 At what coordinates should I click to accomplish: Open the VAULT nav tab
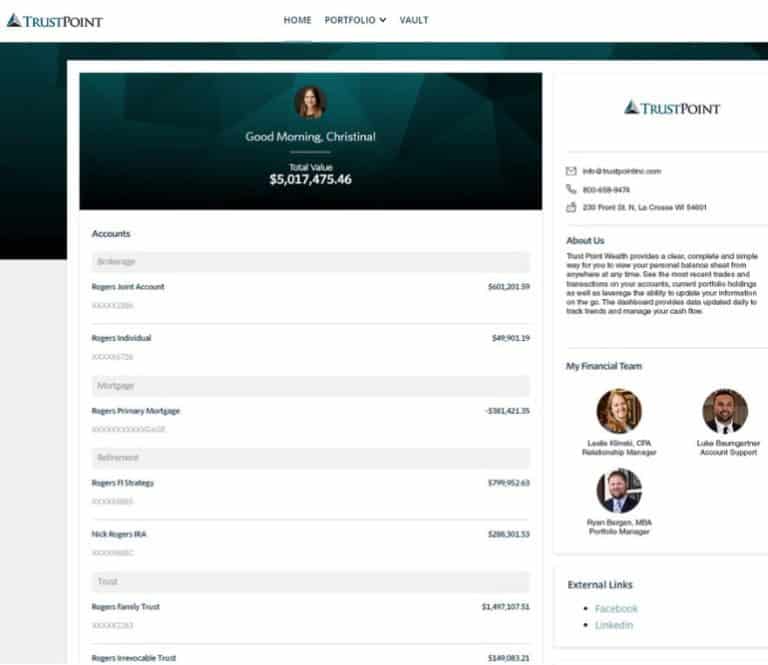pos(414,20)
